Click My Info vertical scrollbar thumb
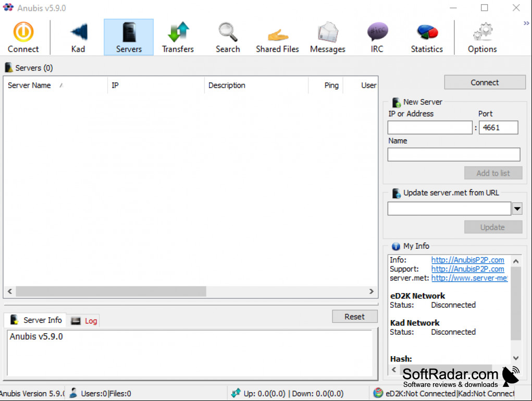This screenshot has height=401, width=532. [516, 303]
